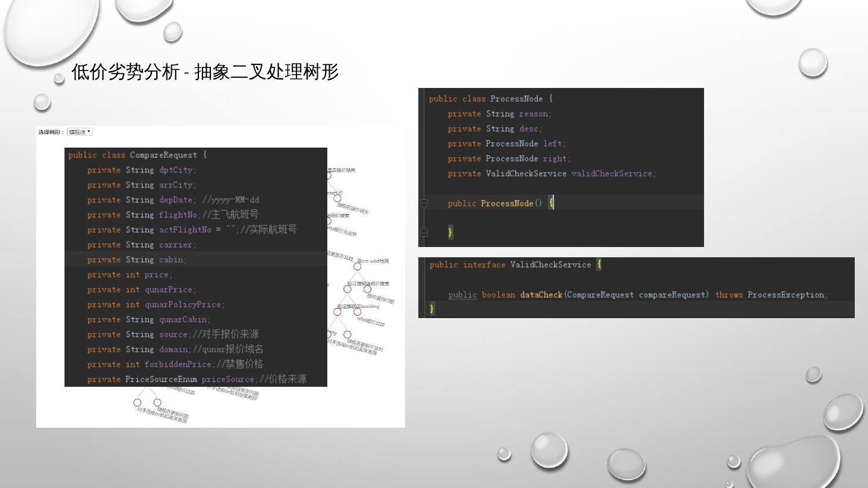Select the flightNo field declaration line

point(172,214)
